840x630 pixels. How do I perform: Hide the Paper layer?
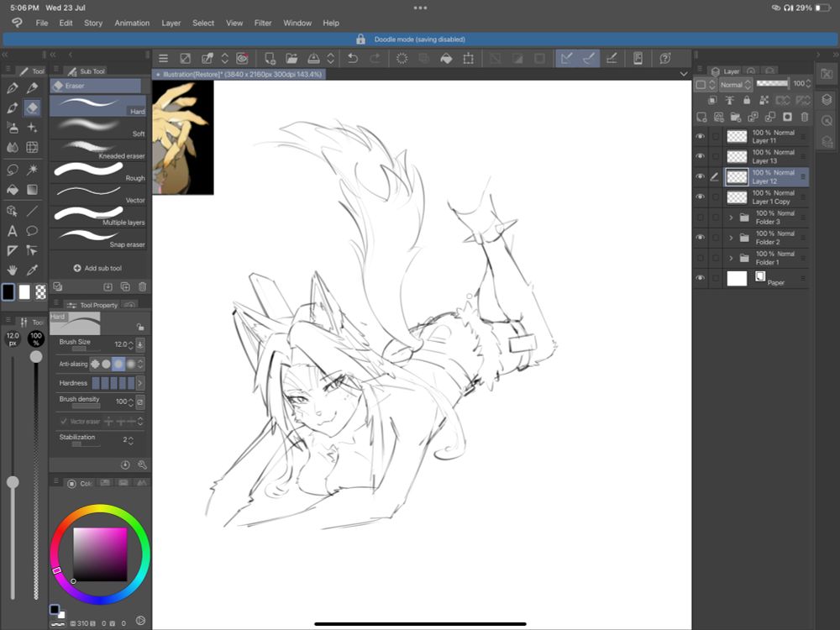[701, 278]
